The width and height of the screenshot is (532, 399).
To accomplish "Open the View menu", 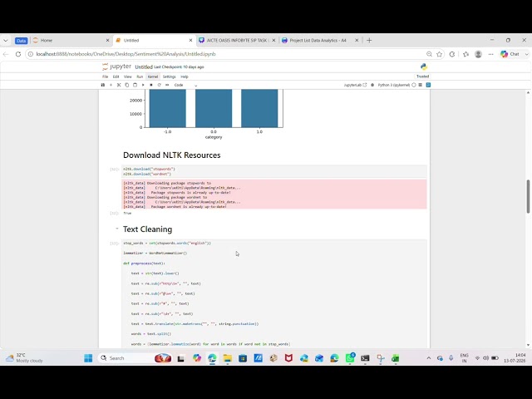I will click(127, 76).
